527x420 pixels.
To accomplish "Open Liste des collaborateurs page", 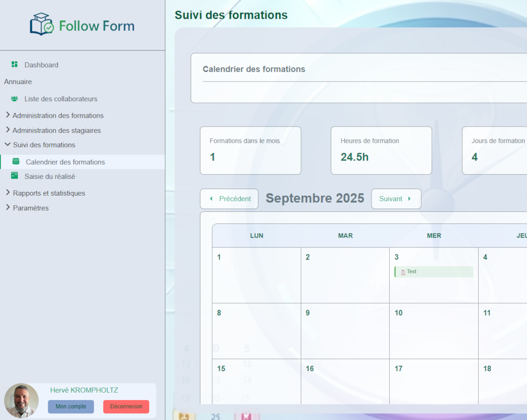I will click(x=61, y=99).
